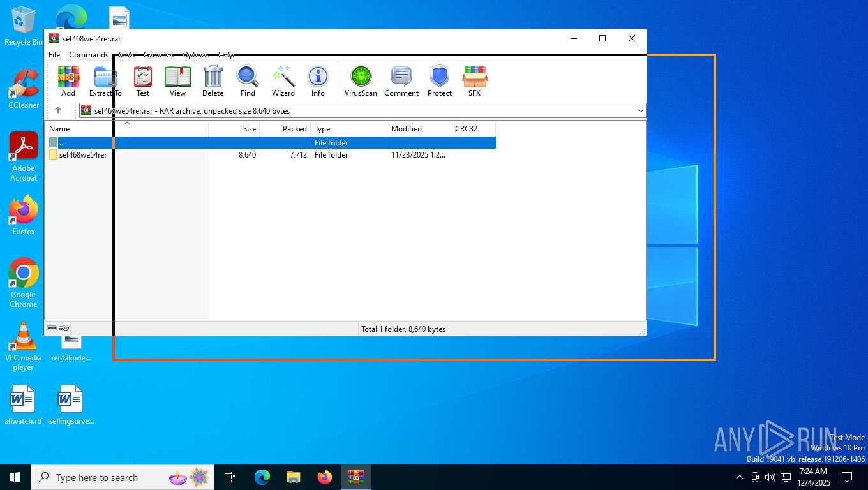Open Adobe Acrobat desktop shortcut

click(x=24, y=157)
